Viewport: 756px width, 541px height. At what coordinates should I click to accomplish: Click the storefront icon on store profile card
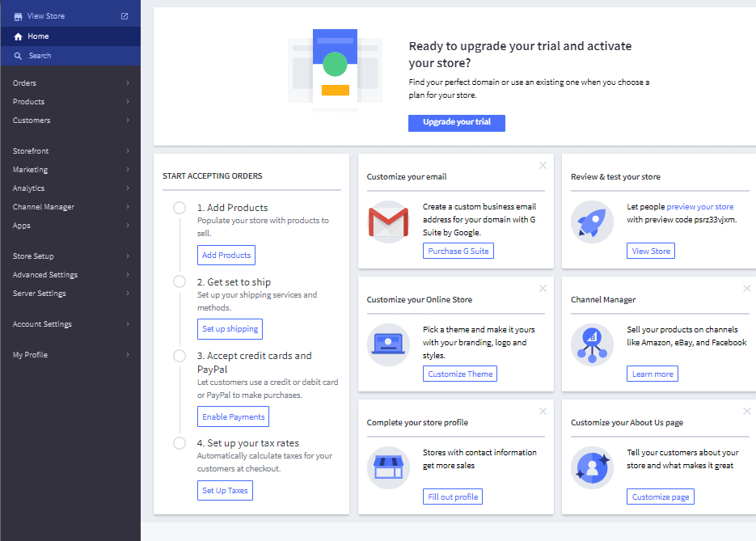tap(388, 467)
